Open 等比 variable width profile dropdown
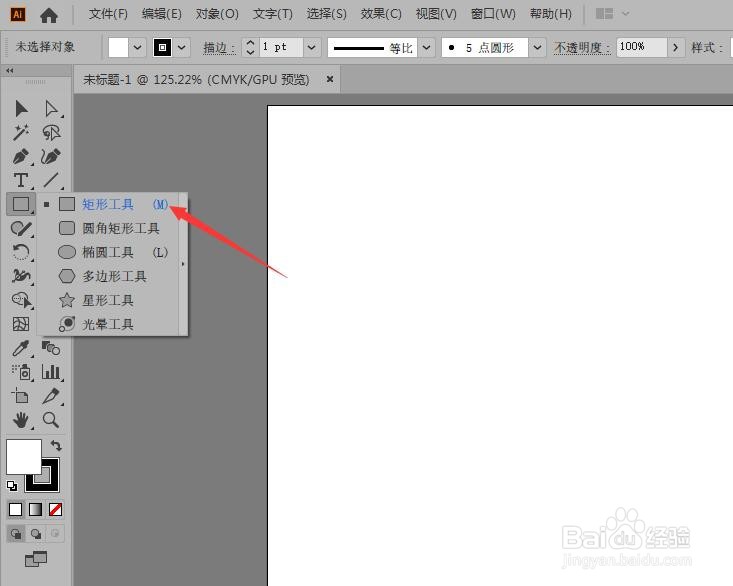This screenshot has height=586, width=733. 426,47
